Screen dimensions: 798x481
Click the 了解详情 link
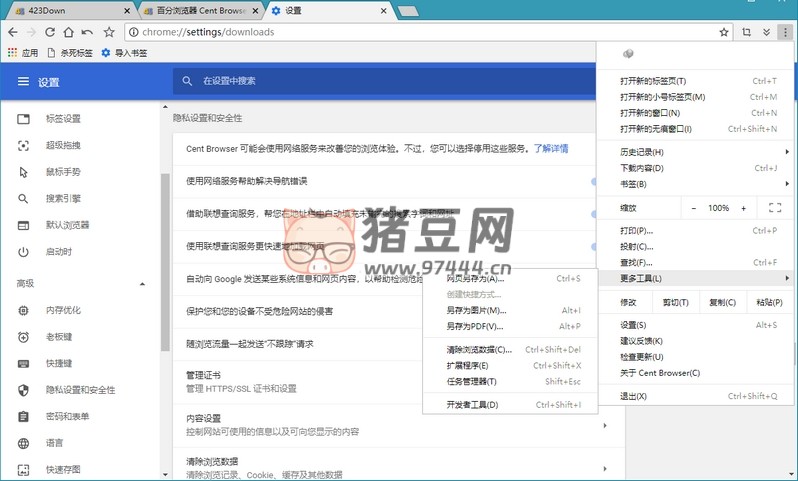(x=550, y=149)
